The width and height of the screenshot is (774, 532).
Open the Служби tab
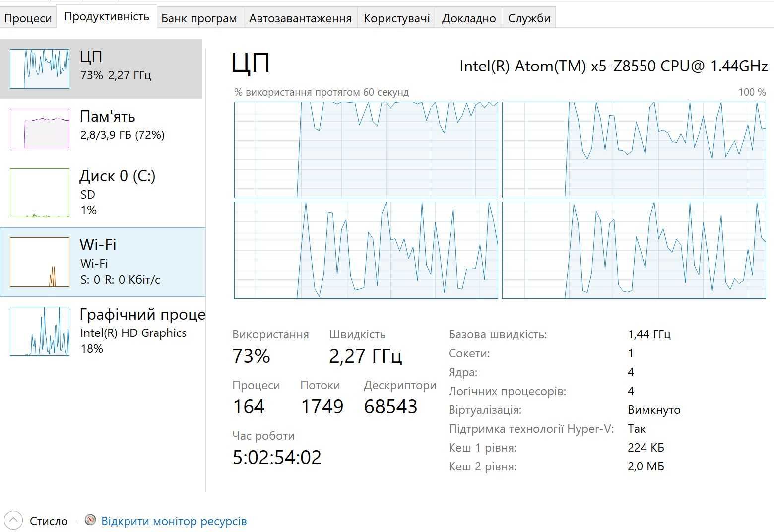(x=529, y=18)
